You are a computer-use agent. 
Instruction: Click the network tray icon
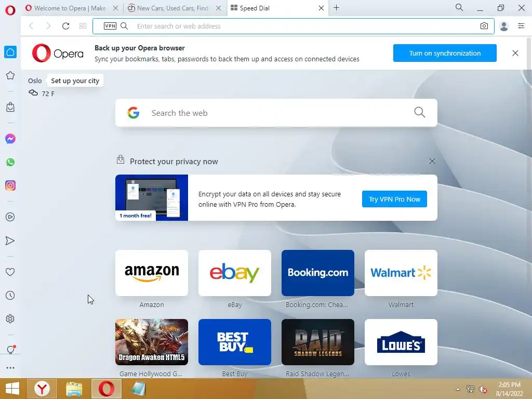point(471,389)
